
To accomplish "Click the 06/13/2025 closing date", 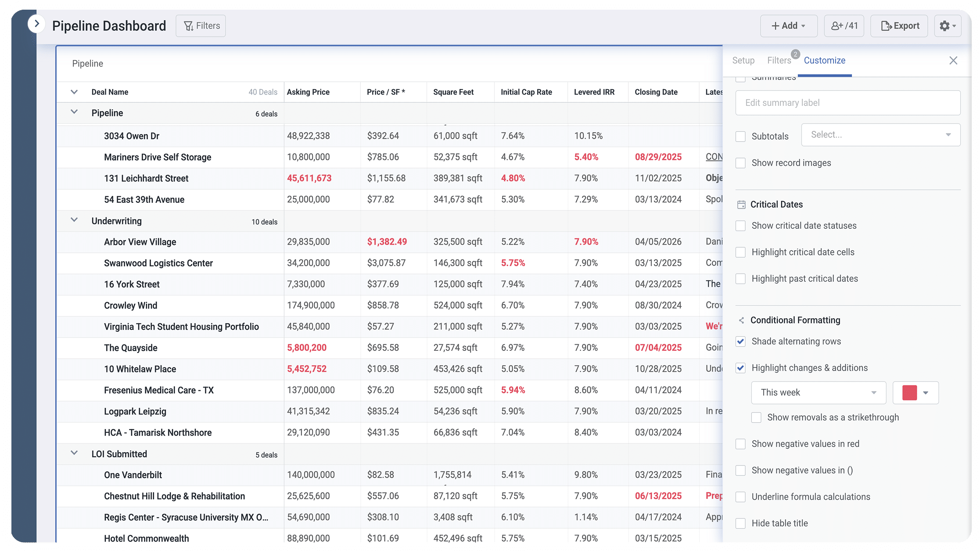I will click(658, 496).
